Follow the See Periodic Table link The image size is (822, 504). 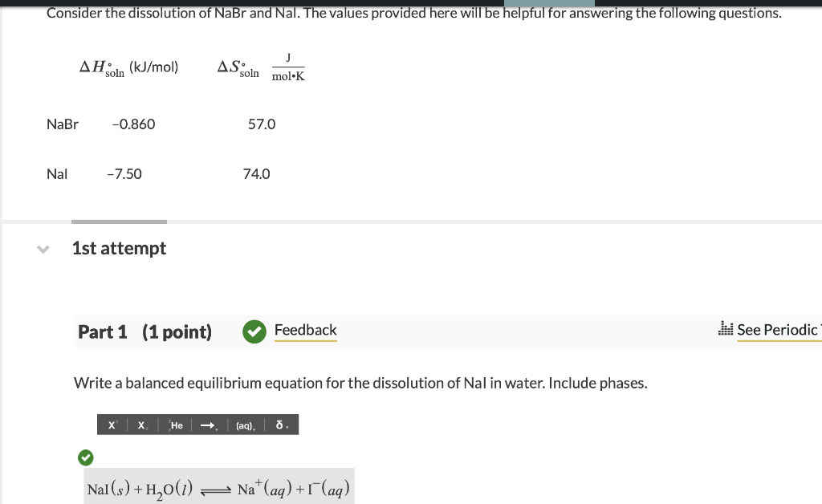779,330
